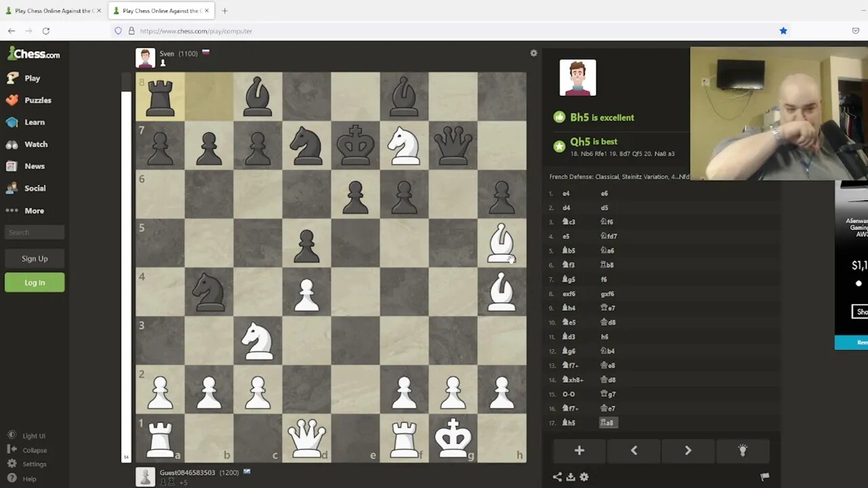
Task: Click the hint lightbulb button
Action: (743, 450)
